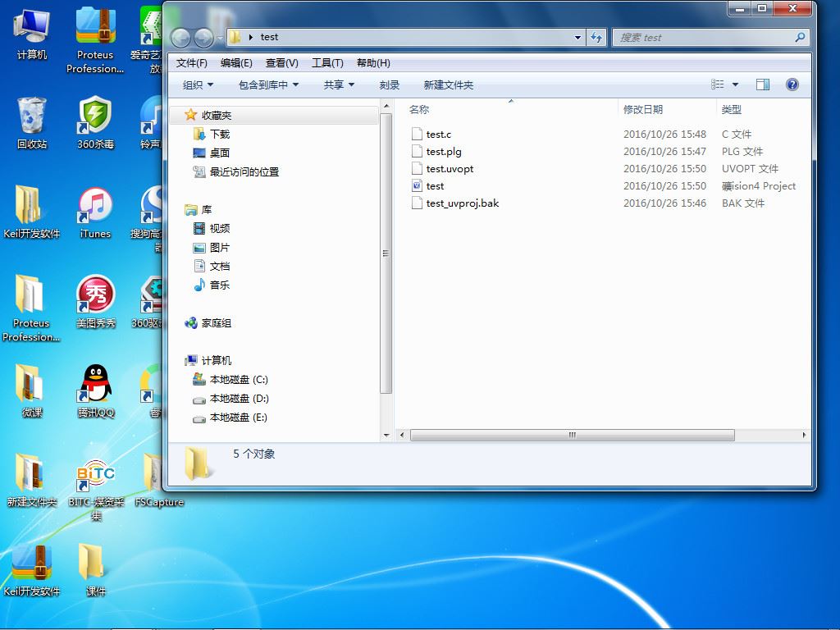Open the 课件 folder on desktop
Image resolution: width=840 pixels, height=630 pixels.
[95, 571]
